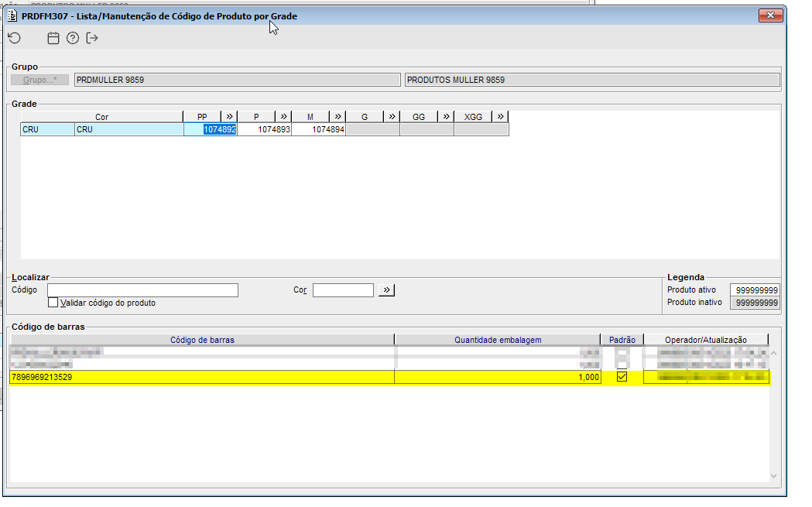Click the Produto ativo legend swatch
812x507 pixels.
tap(755, 290)
